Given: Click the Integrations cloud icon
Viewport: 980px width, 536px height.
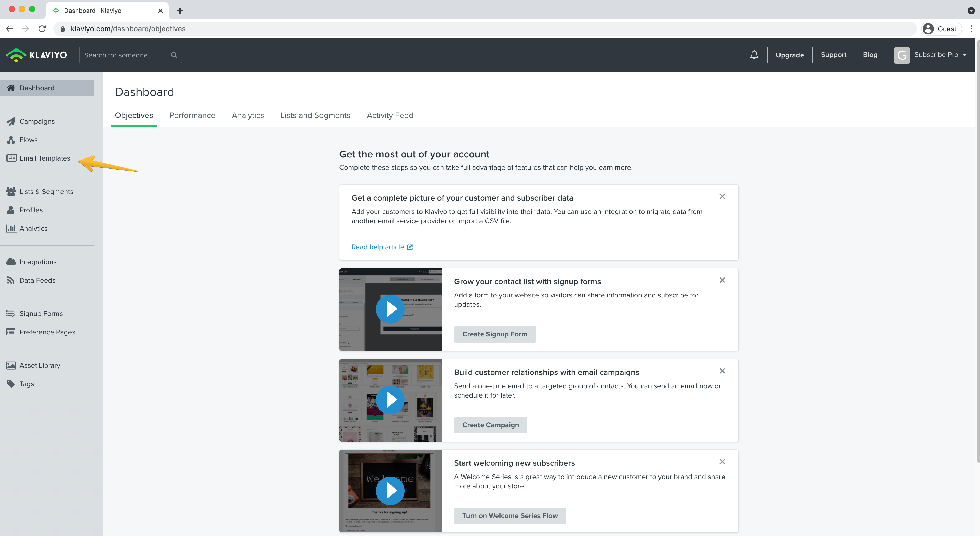Looking at the screenshot, I should (x=11, y=262).
